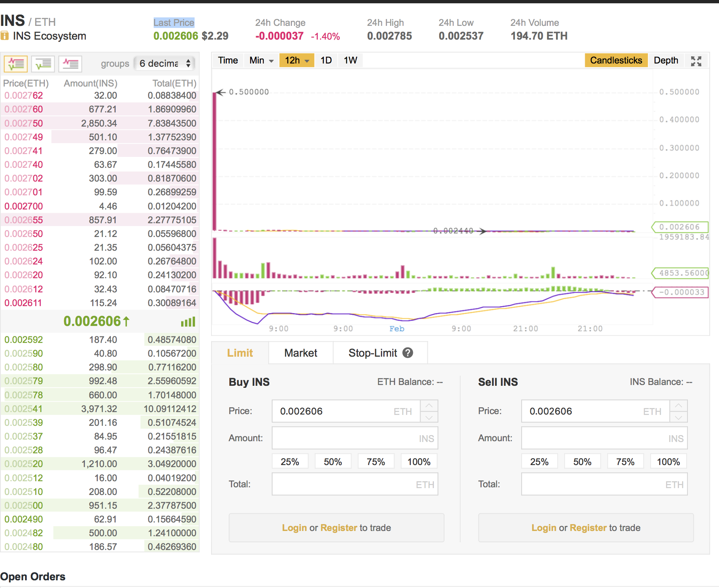Increase Buy price with up stepper
This screenshot has height=588, width=719.
point(429,405)
